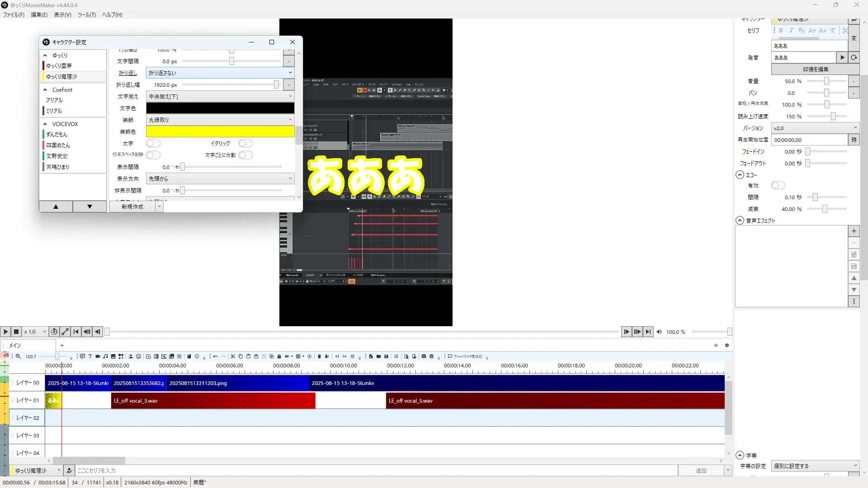This screenshot has width=868, height=488.
Task: Open the 折り返し wrap dropdown
Action: 220,73
